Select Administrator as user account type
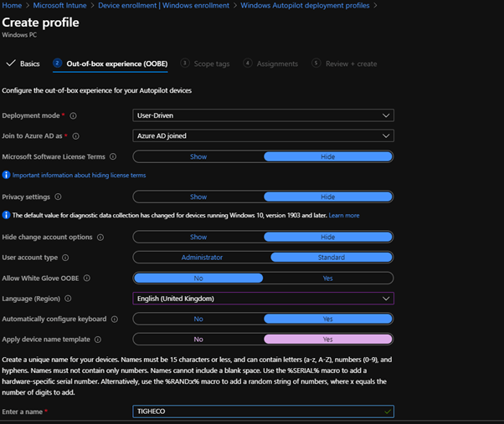 pos(202,258)
